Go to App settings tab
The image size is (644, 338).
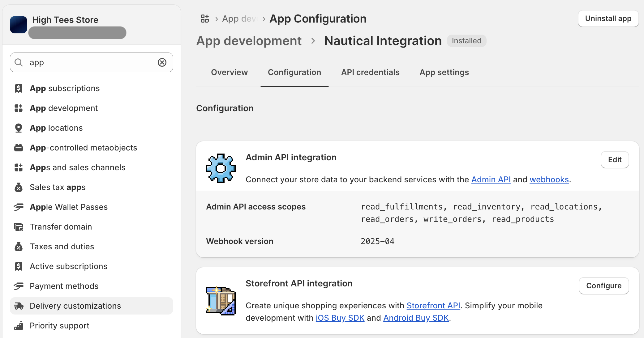point(444,72)
